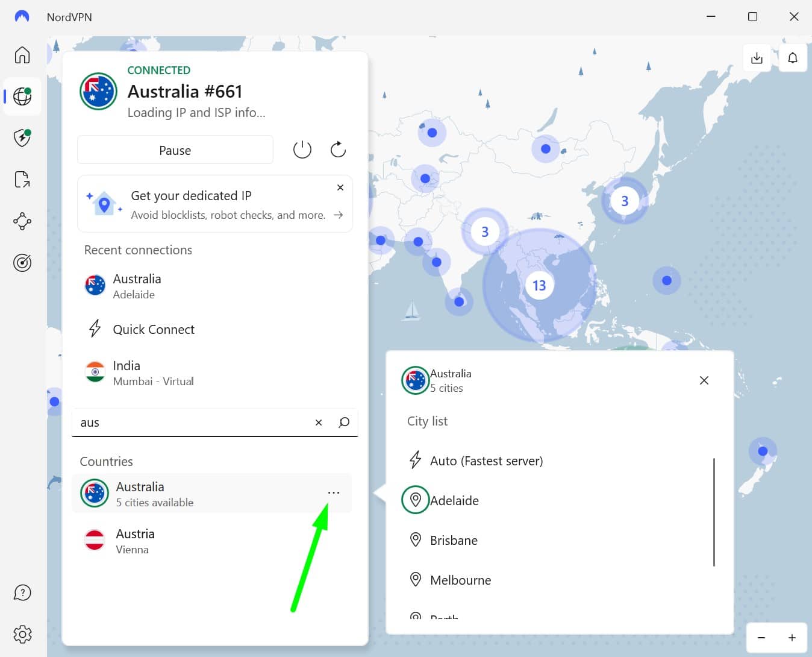Click the search magnifier icon

[344, 423]
